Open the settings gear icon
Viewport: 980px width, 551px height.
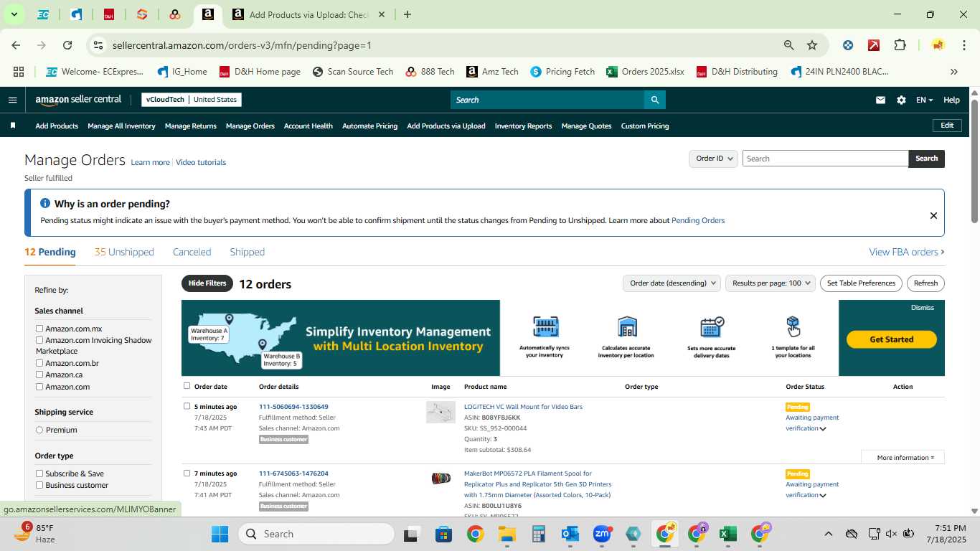pyautogui.click(x=901, y=100)
